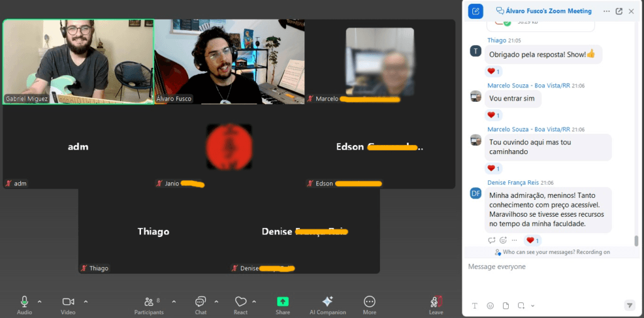Pop out the chat window
Viewport: 644px width, 318px height.
coord(619,11)
